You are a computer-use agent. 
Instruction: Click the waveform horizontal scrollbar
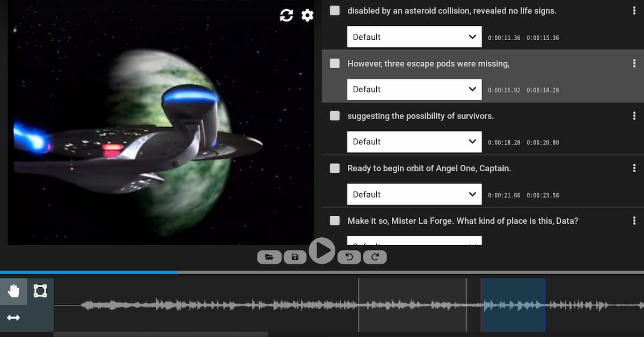(161, 334)
